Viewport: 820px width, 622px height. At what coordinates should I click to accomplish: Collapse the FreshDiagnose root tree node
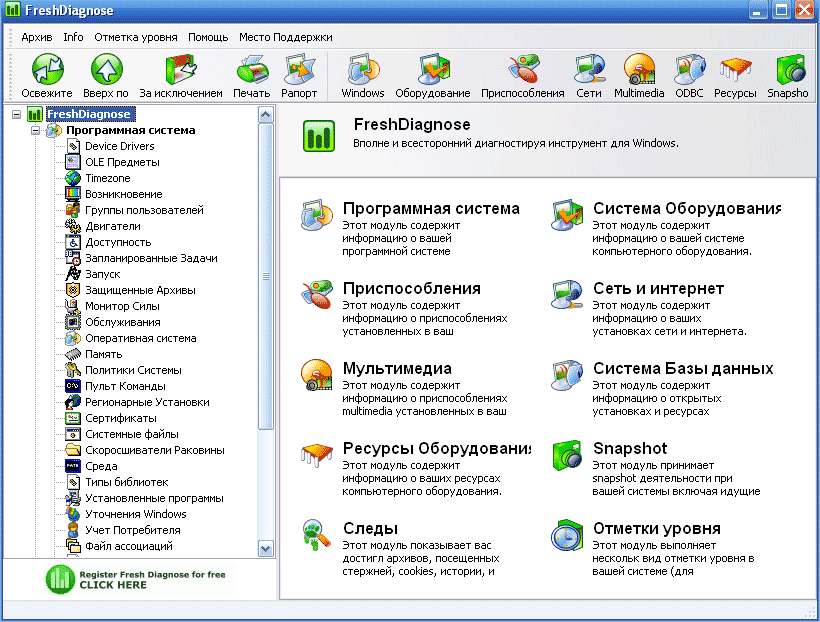click(x=17, y=114)
